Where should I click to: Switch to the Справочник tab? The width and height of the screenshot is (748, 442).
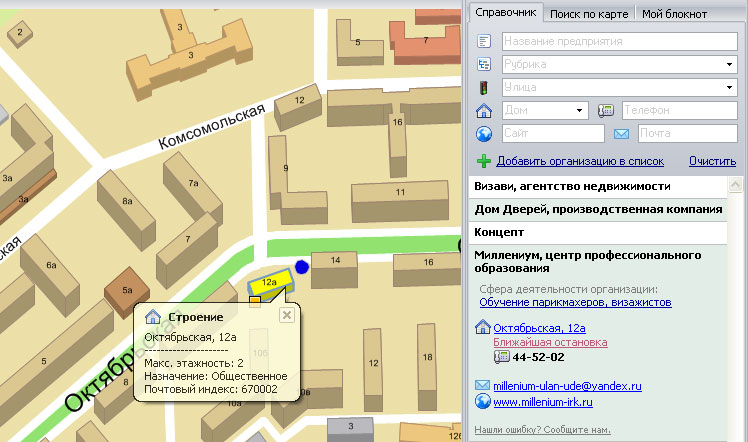506,13
